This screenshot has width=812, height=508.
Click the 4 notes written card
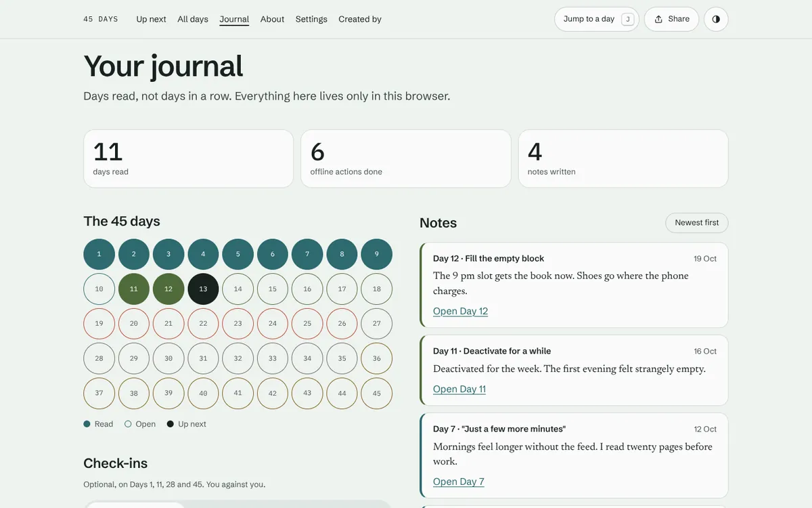pos(623,158)
